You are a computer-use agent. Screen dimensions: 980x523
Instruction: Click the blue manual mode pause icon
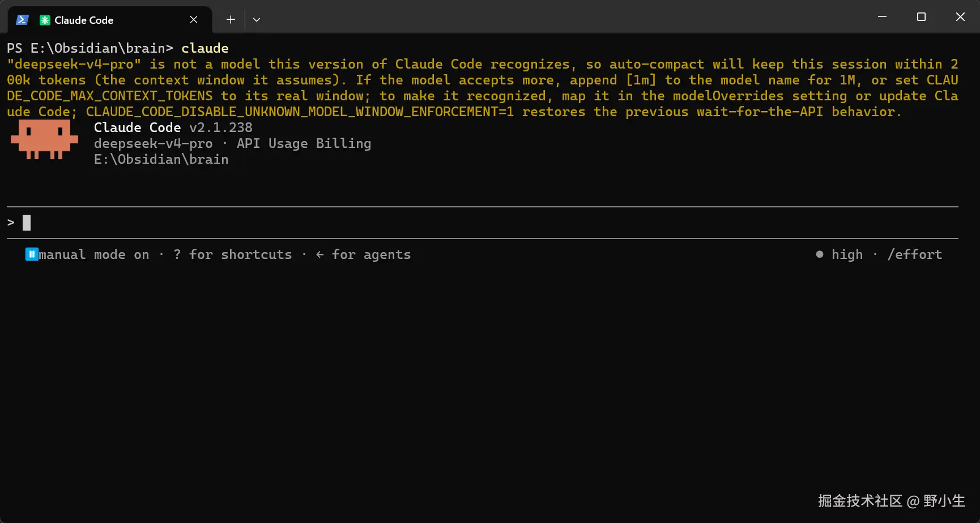click(x=32, y=254)
